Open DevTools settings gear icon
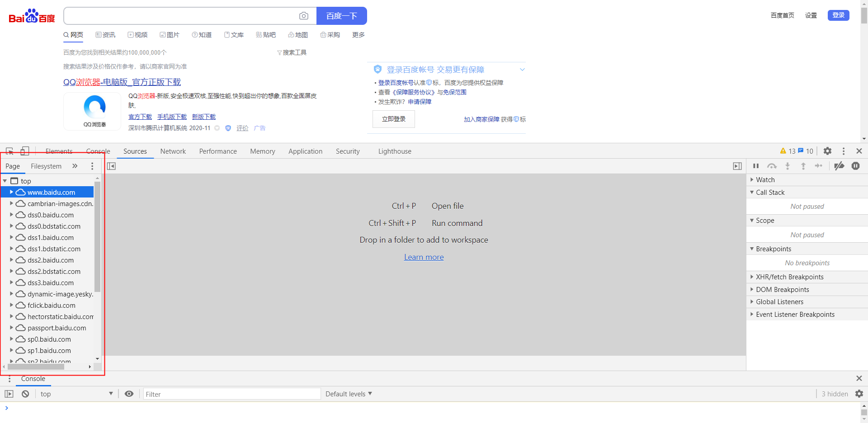 click(x=827, y=151)
